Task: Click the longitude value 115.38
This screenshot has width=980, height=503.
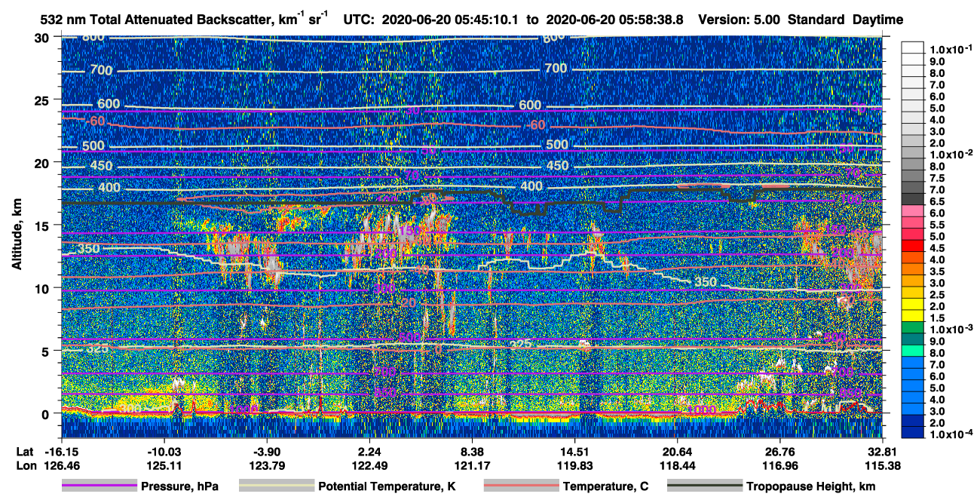Action: (x=882, y=465)
